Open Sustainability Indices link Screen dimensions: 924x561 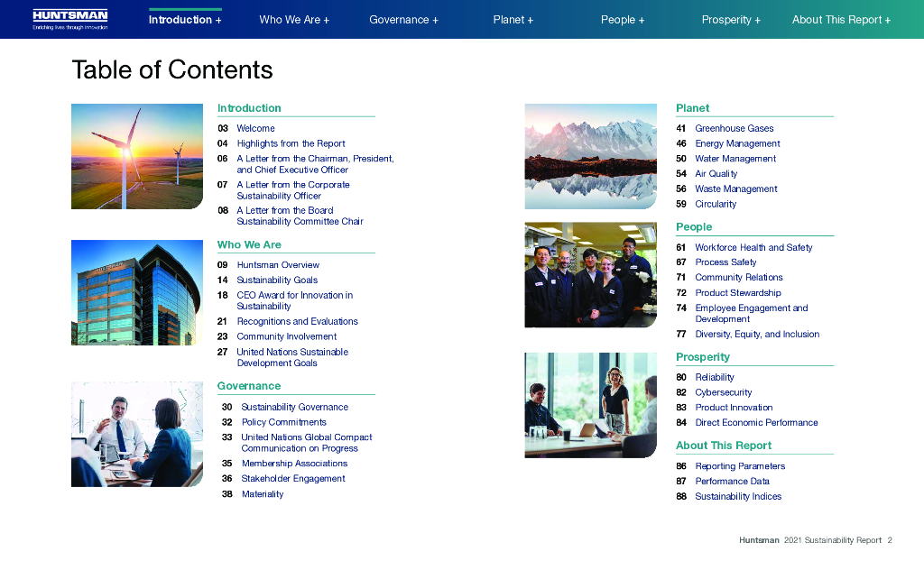click(738, 497)
